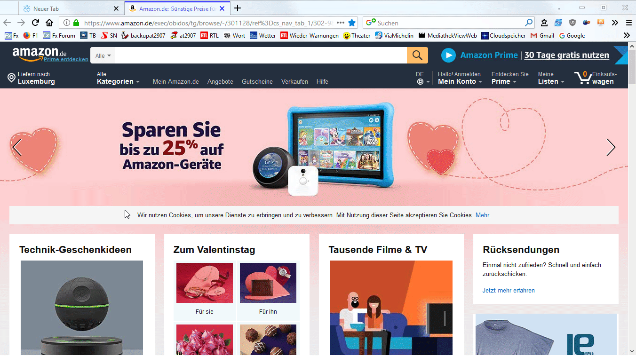Go to Angebote in the navigation
Image resolution: width=636 pixels, height=364 pixels.
click(x=220, y=82)
